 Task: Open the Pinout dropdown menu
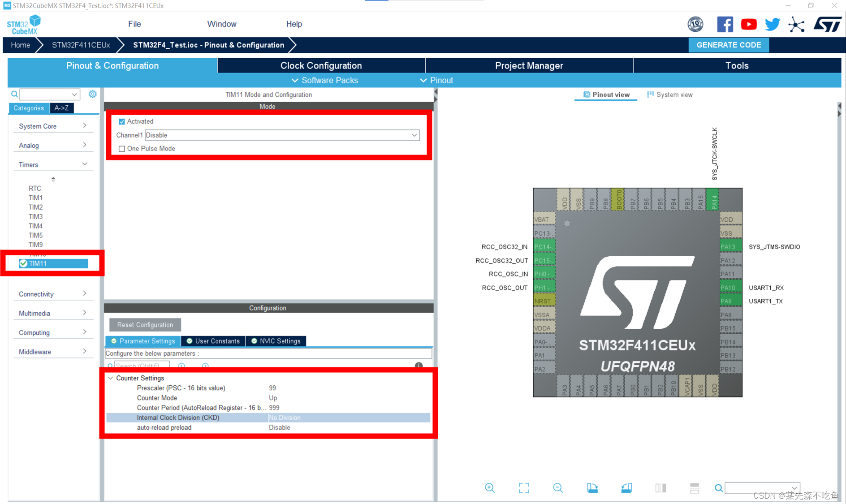click(x=437, y=80)
